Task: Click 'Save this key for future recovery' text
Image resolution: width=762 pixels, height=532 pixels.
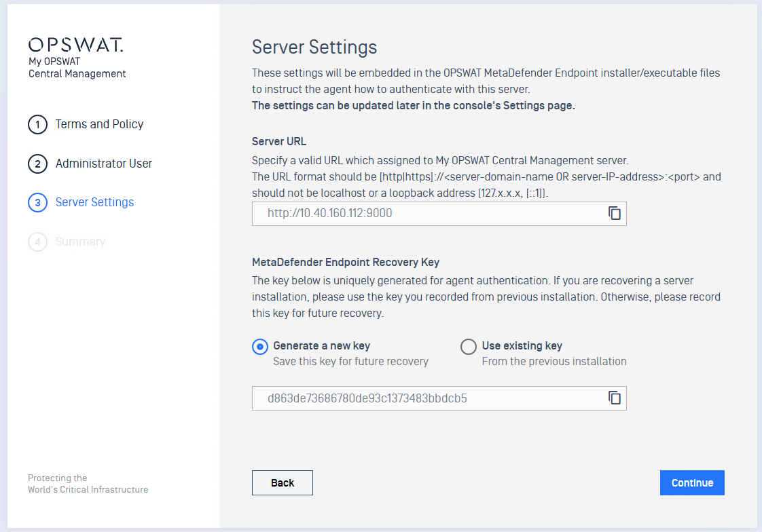Action: point(351,361)
